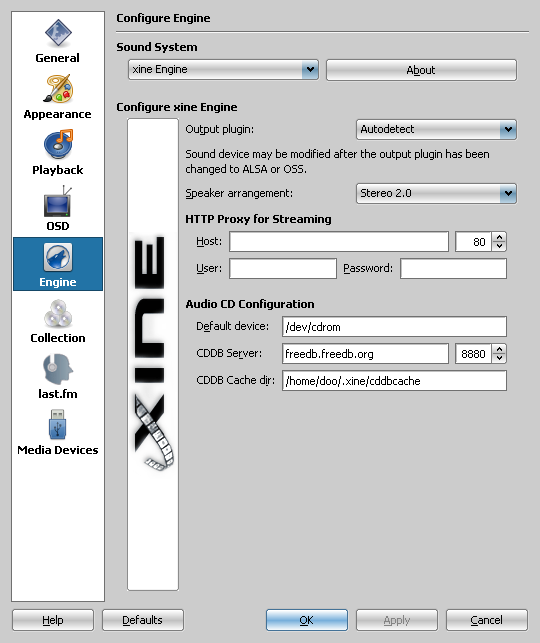540x643 pixels.
Task: Click the Default device label
Action: point(233,326)
